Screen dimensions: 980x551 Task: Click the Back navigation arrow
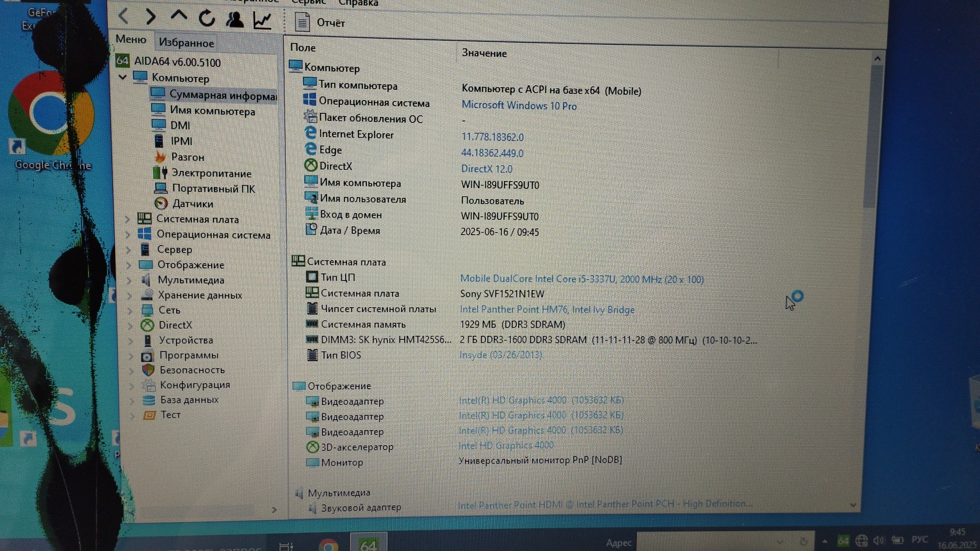pyautogui.click(x=124, y=16)
